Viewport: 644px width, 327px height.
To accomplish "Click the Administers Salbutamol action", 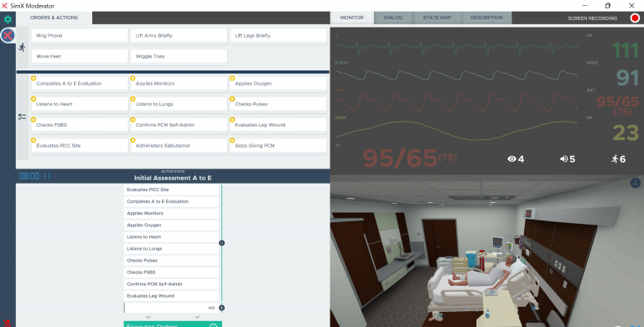I will tap(179, 146).
